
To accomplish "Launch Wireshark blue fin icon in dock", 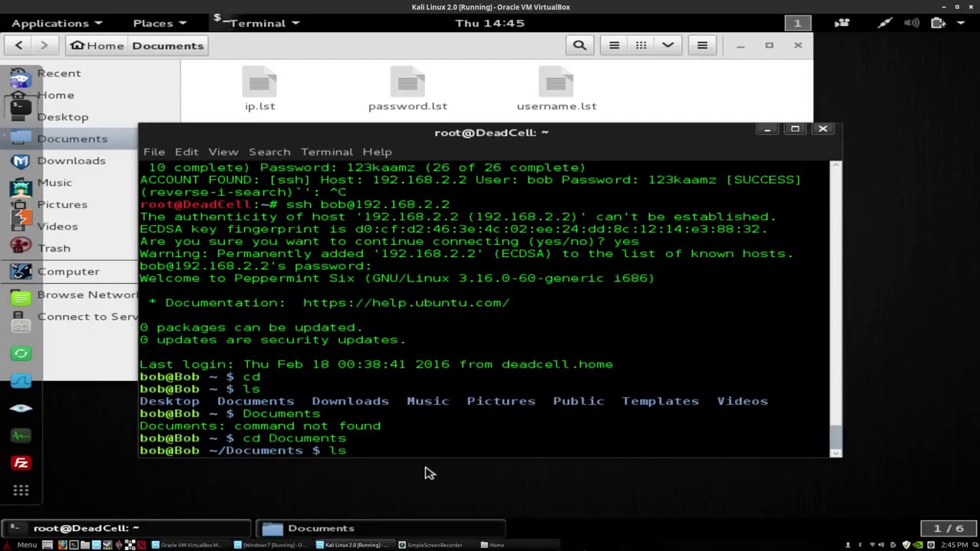I will coord(21,380).
